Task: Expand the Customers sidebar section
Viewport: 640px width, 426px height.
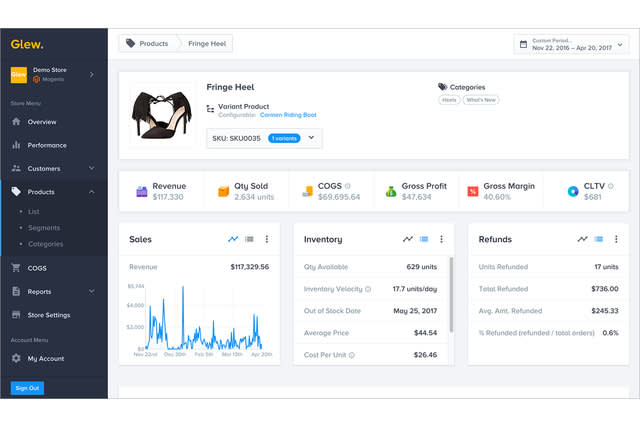Action: click(91, 168)
